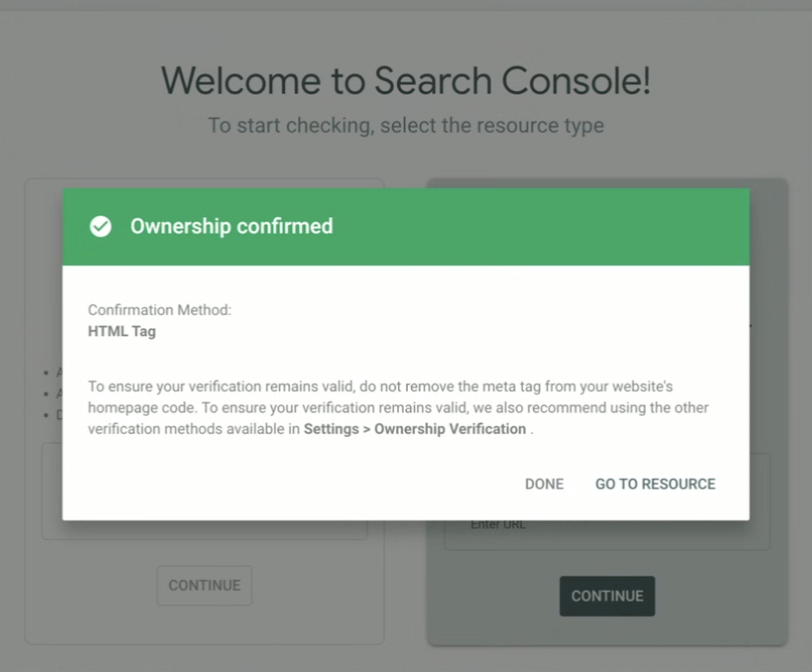Click the 'select the resource type' subtitle
Viewport: 812px width, 672px height.
[405, 125]
